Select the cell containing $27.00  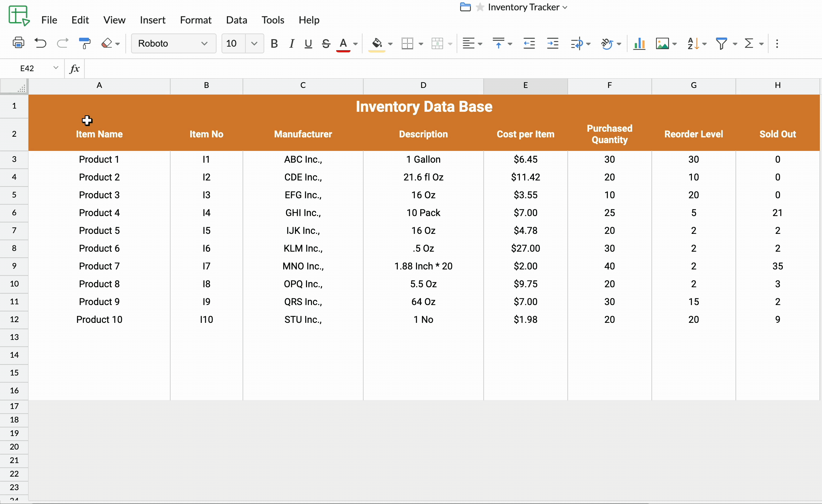coord(525,248)
